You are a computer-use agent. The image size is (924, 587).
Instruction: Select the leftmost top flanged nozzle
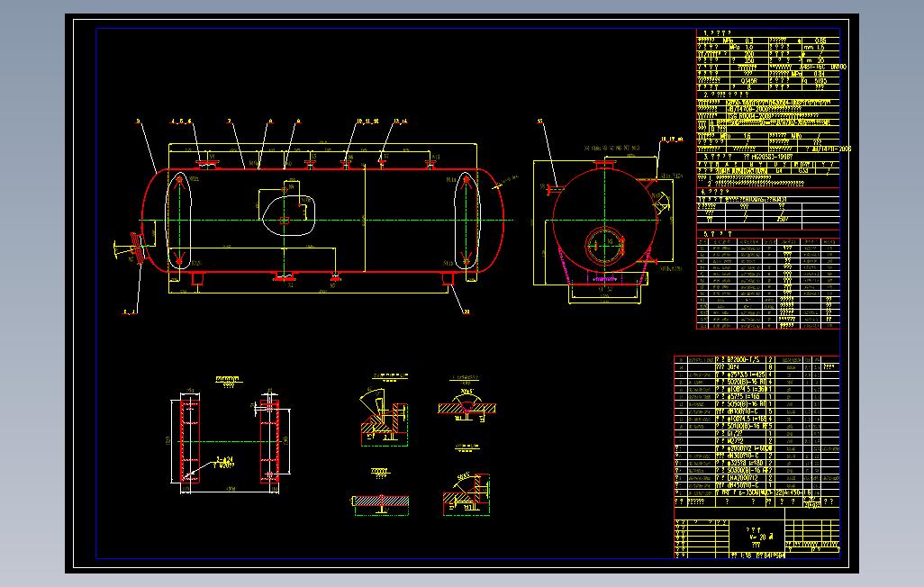click(207, 165)
